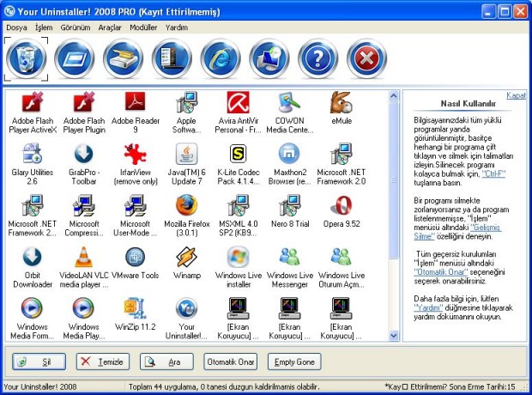Click the Sil button

[x=39, y=362]
